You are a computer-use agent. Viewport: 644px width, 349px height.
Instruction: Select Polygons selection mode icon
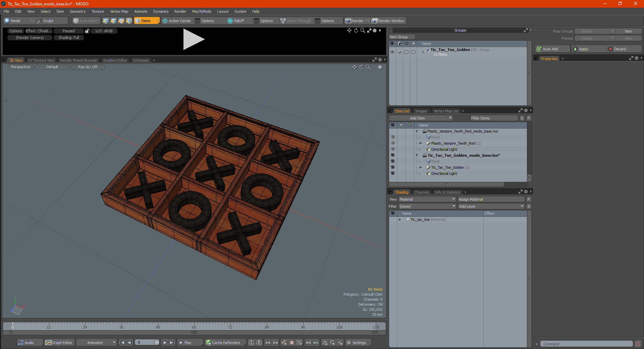[121, 21]
